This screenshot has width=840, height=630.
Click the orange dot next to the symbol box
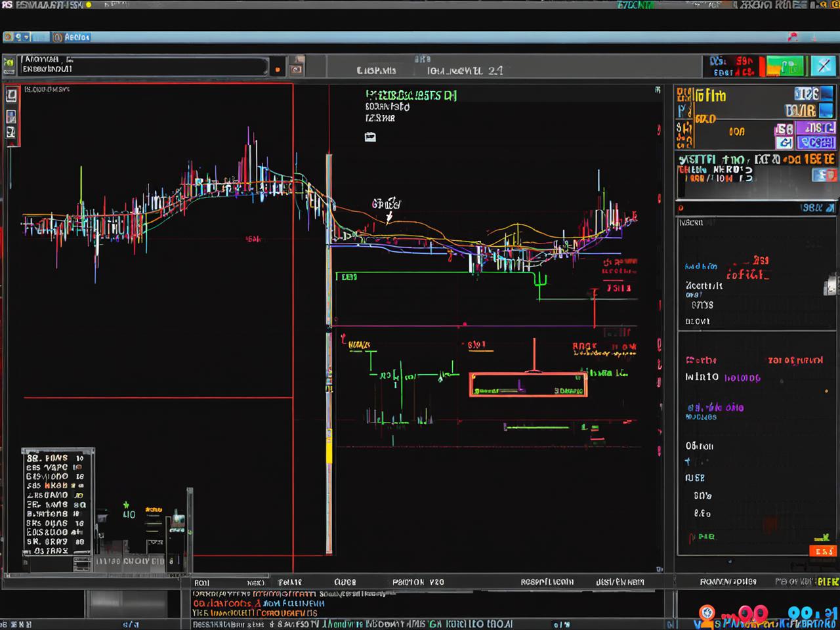coord(278,70)
